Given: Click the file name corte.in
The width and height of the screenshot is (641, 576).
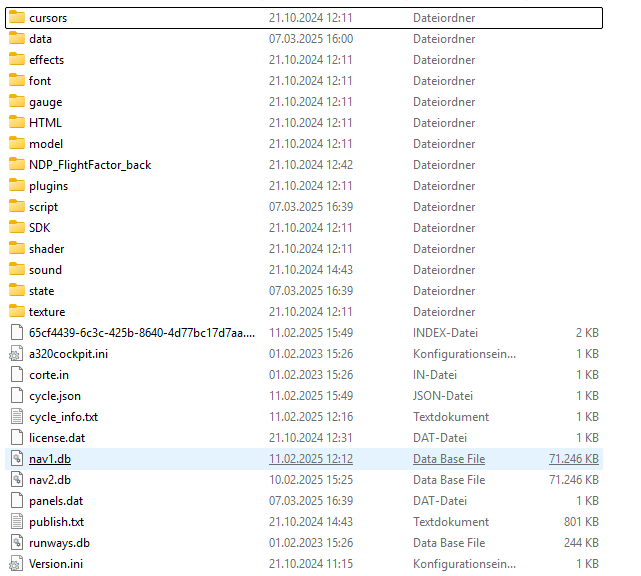Looking at the screenshot, I should [x=49, y=375].
